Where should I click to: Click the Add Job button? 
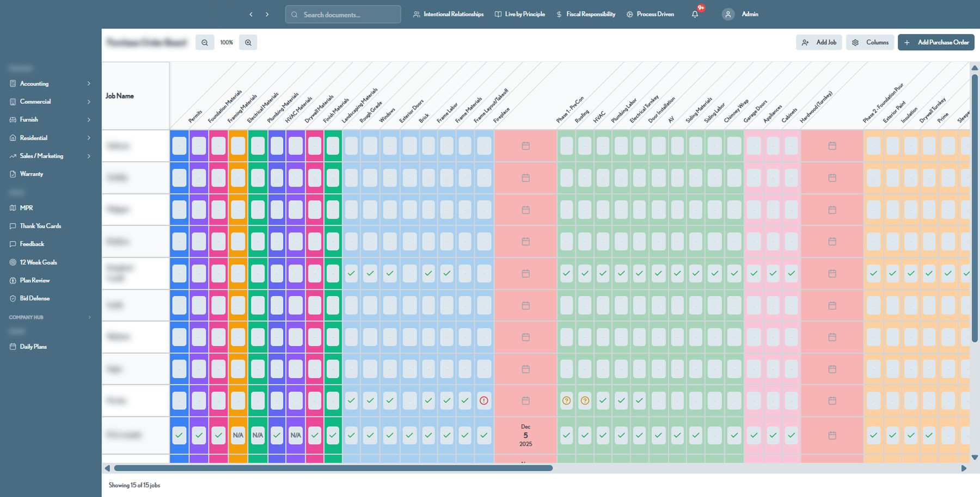[819, 42]
